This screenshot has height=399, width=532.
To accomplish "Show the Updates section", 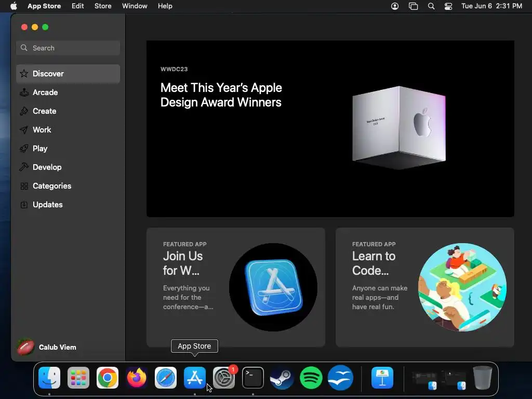I will [68, 205].
